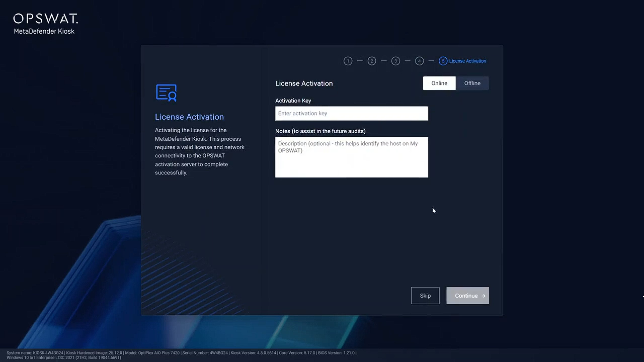
Task: Click the system information status bar
Action: click(x=181, y=355)
